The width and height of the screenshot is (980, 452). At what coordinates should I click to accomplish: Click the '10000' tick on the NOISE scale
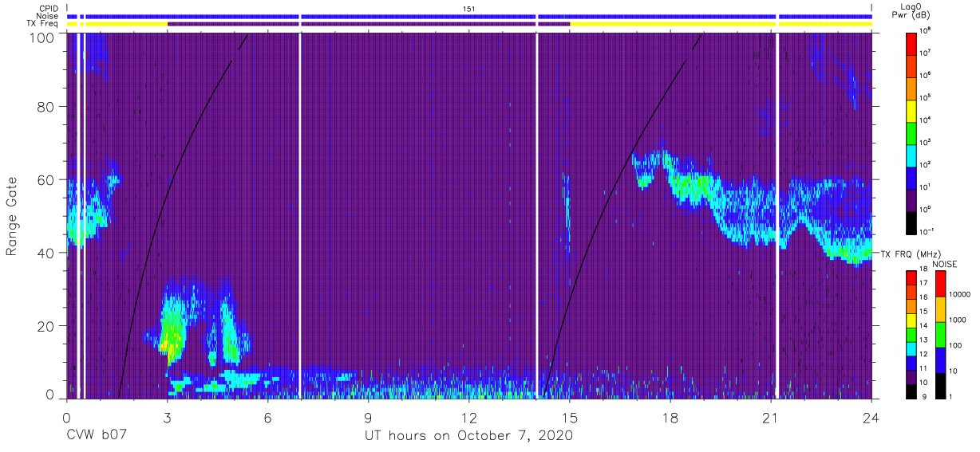958,294
